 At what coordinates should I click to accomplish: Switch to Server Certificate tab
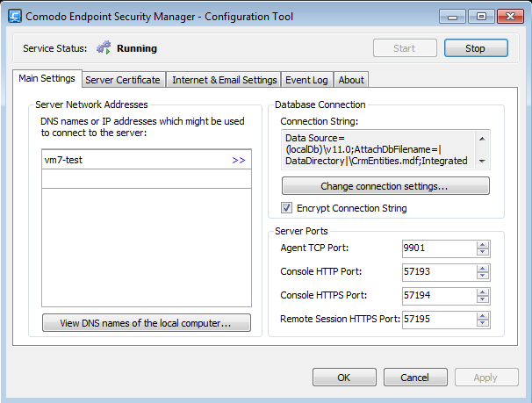[x=123, y=80]
